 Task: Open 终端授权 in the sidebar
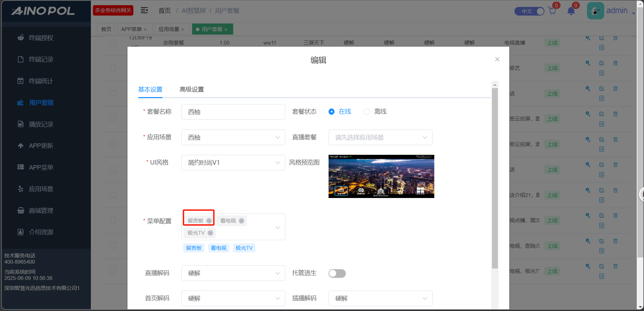click(41, 38)
